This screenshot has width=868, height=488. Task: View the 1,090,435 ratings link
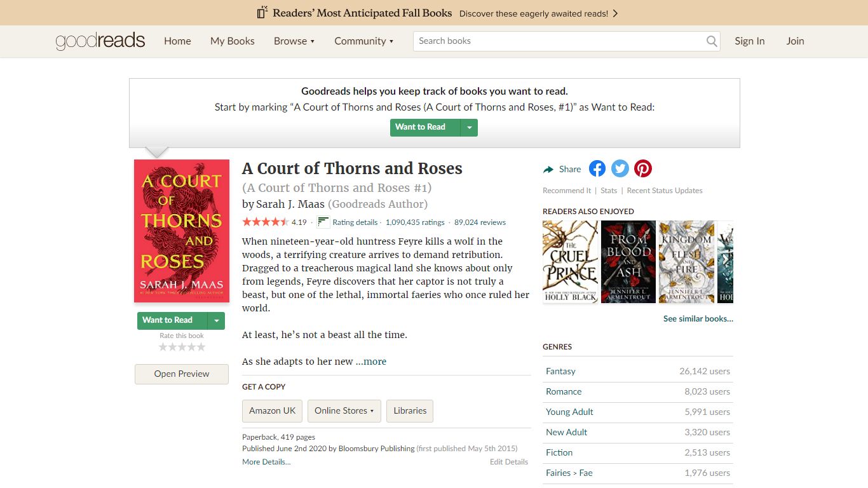(415, 222)
